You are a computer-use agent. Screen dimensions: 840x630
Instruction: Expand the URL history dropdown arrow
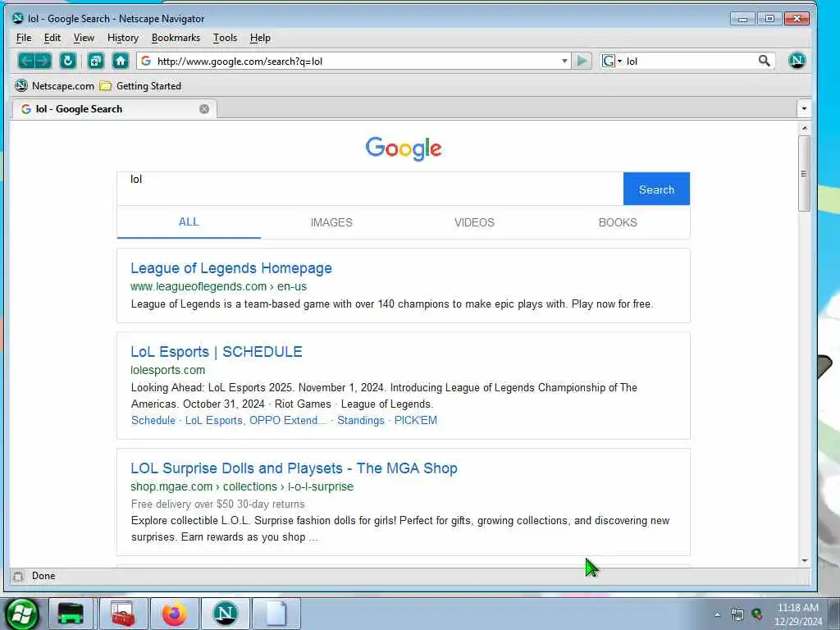click(564, 61)
